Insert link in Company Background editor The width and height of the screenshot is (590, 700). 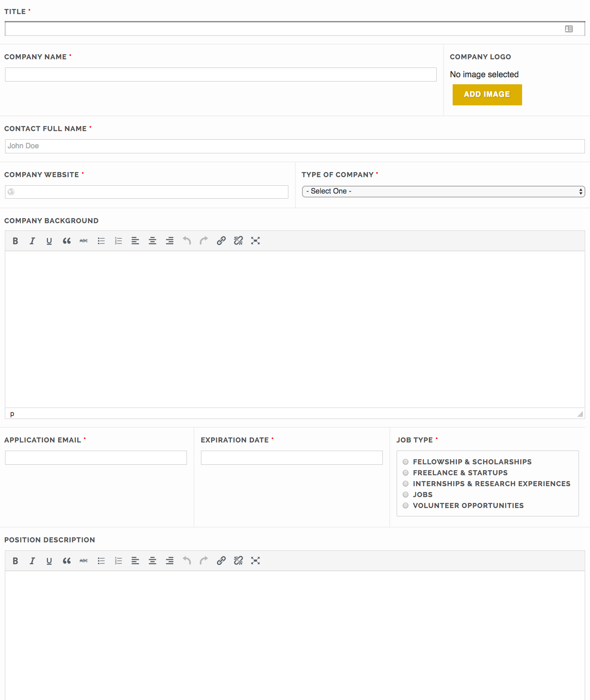[221, 241]
